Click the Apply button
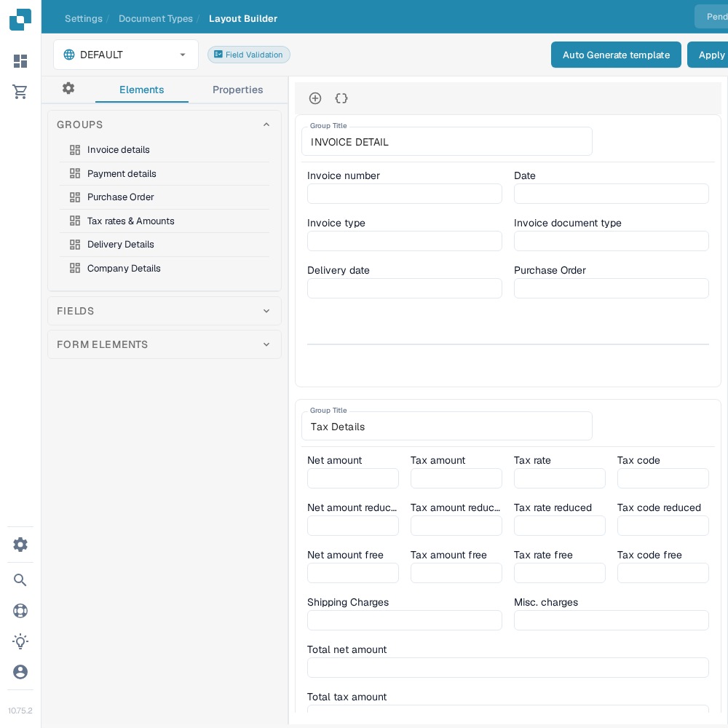 [x=708, y=55]
